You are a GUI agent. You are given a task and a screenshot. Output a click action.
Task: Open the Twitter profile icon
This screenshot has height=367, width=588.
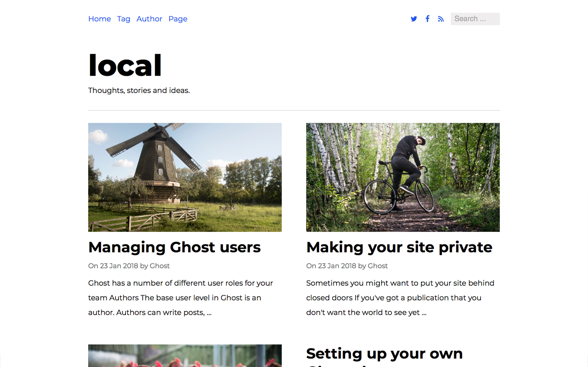pyautogui.click(x=414, y=19)
